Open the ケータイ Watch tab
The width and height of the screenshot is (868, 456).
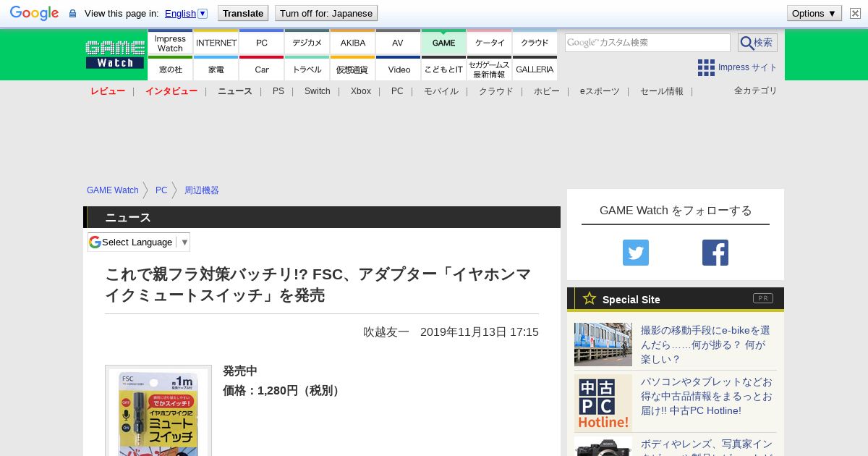pos(489,43)
